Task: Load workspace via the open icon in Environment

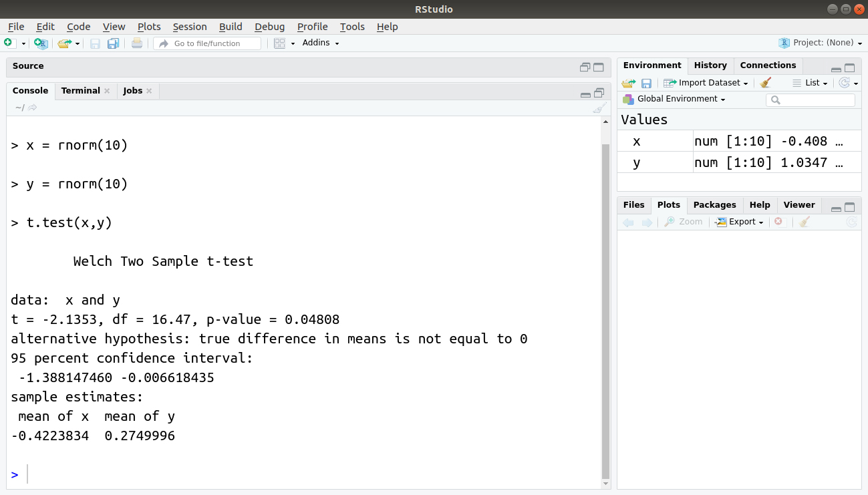Action: click(627, 82)
